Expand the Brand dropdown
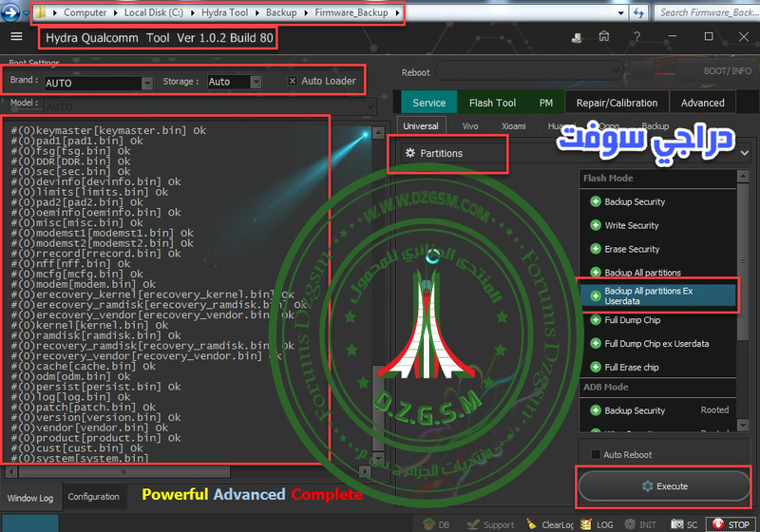This screenshot has width=760, height=532. pos(147,83)
